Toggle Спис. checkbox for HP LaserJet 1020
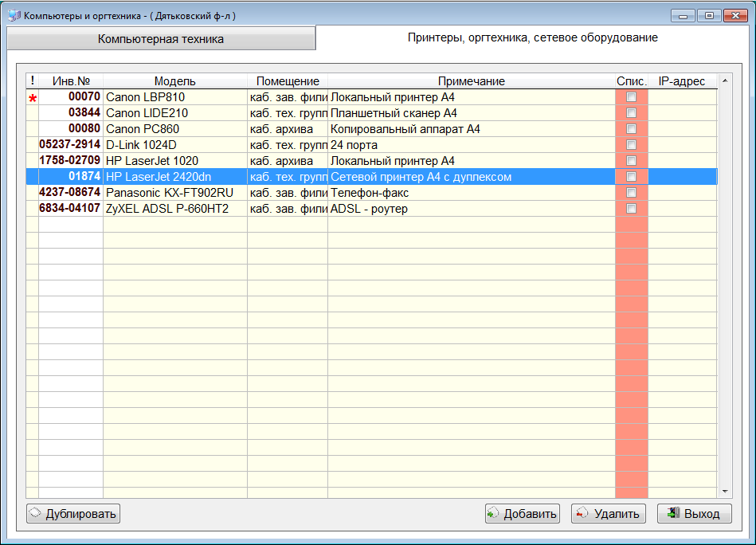Viewport: 756px width, 545px height. (x=631, y=161)
